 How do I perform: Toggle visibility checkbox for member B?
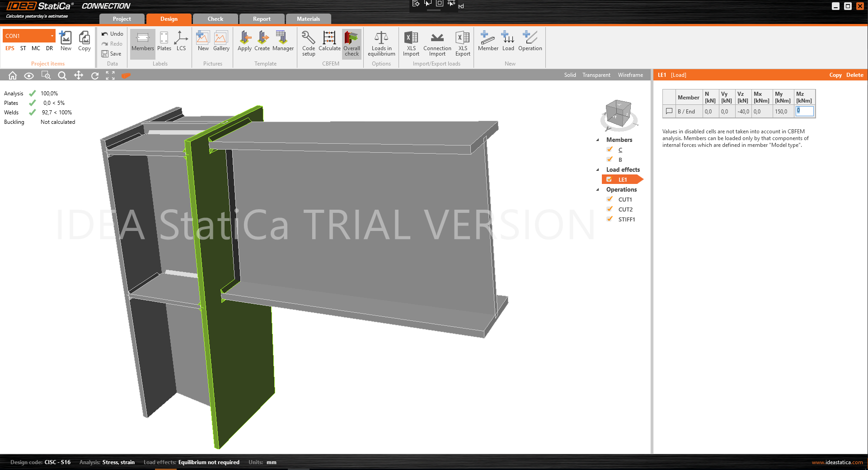pyautogui.click(x=610, y=160)
